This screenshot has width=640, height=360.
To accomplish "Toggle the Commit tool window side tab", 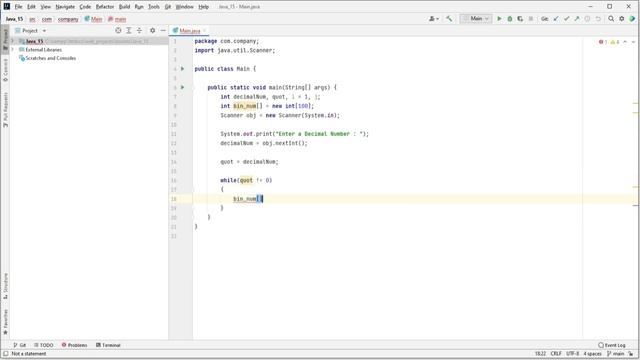I will (5, 70).
